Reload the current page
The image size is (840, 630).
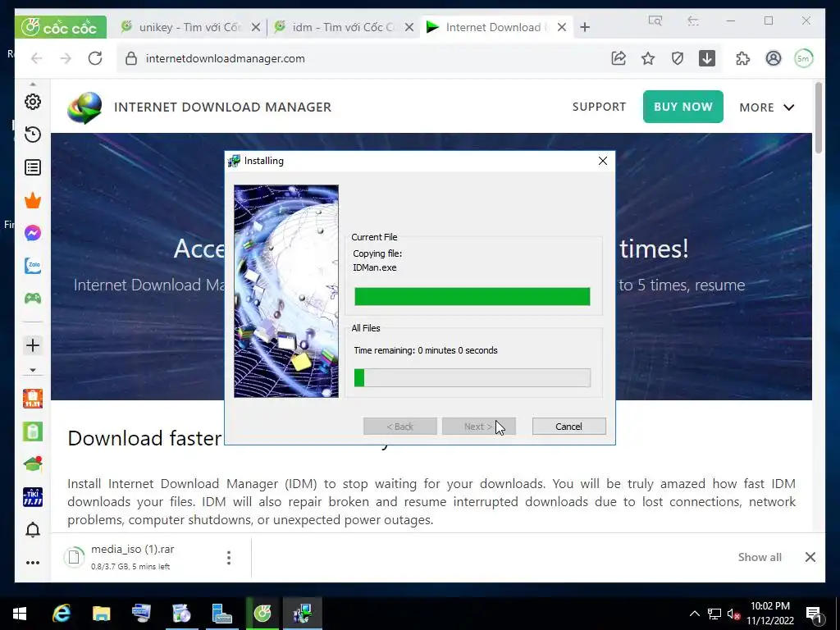click(x=95, y=58)
